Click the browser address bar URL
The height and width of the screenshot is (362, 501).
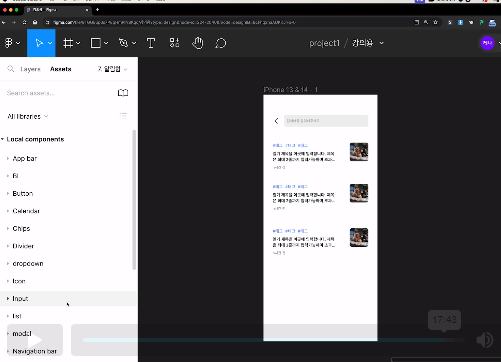[x=174, y=22]
